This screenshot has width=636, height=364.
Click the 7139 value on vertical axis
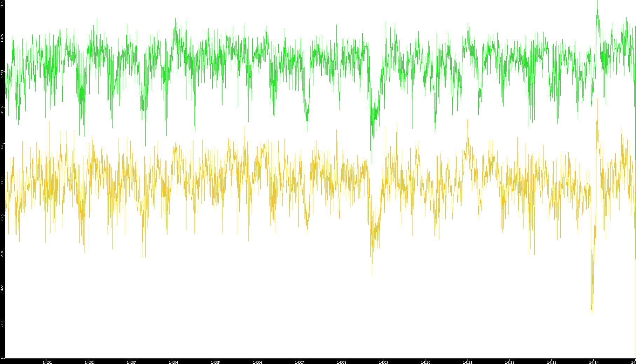pos(2,5)
